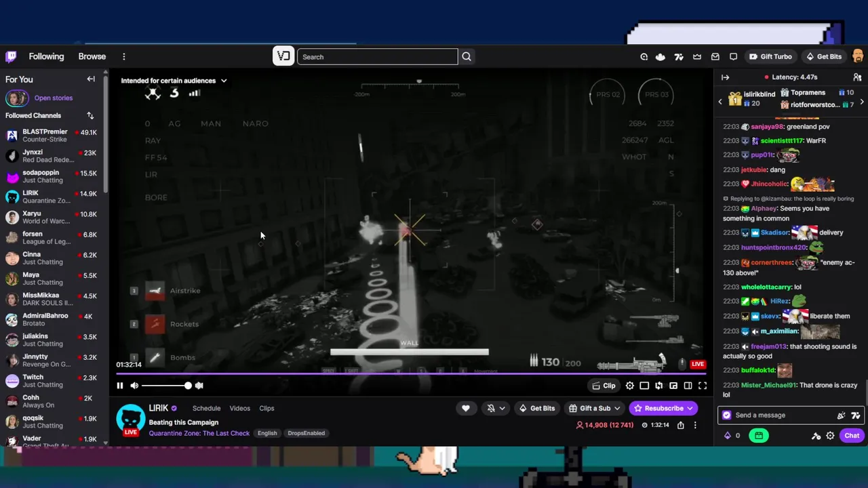The height and width of the screenshot is (488, 868).
Task: Seek on the purple stream progress bar
Action: click(410, 373)
